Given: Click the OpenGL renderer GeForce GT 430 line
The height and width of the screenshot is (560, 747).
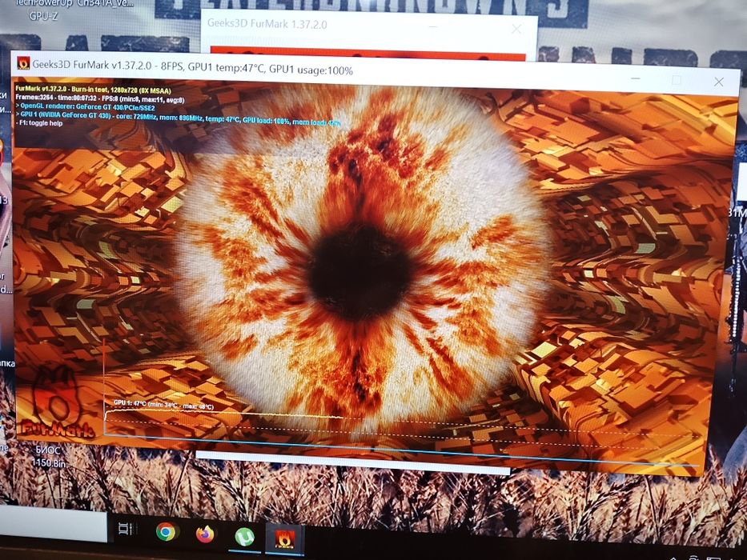Looking at the screenshot, I should [86, 107].
